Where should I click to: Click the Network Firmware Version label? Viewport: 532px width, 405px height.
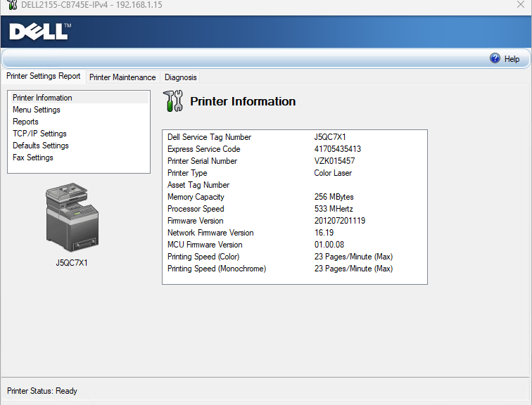pyautogui.click(x=210, y=233)
